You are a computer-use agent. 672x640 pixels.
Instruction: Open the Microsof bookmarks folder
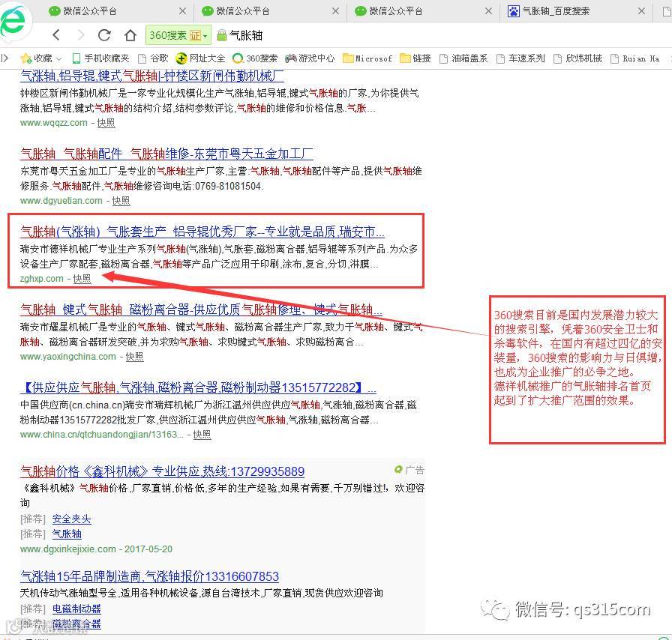(x=367, y=58)
